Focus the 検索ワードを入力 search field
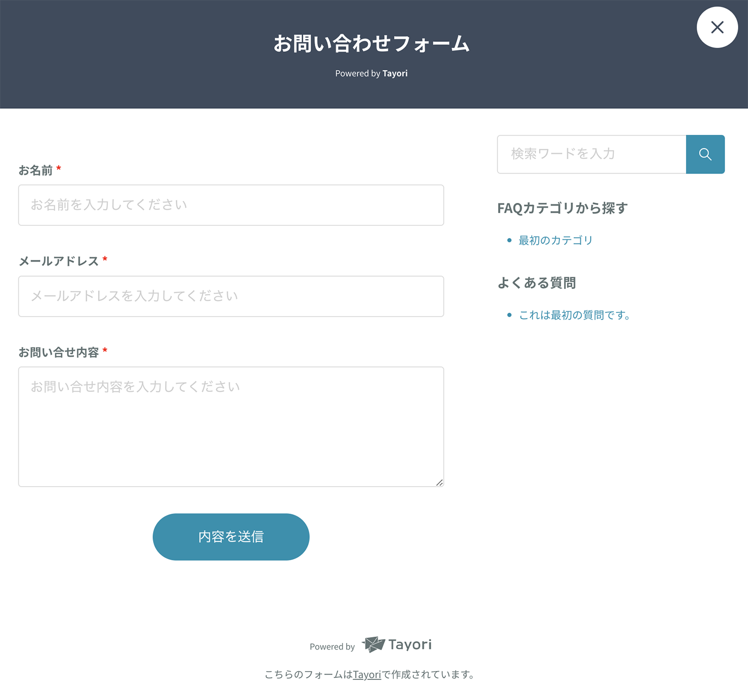Screen dimensions: 748x700 [x=591, y=154]
